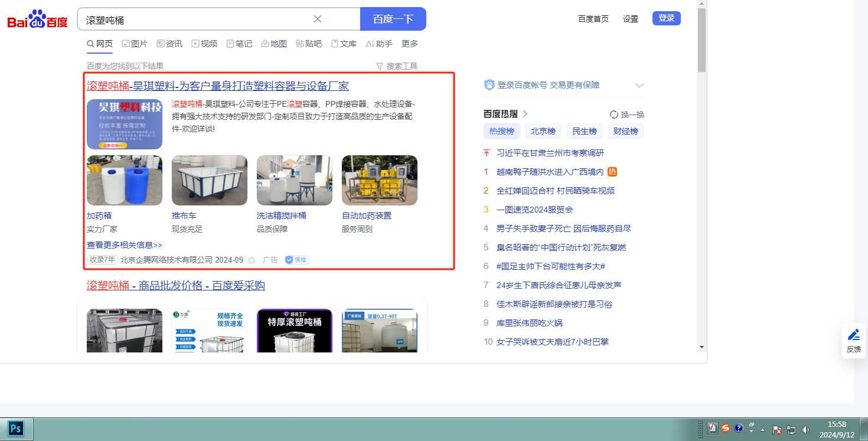Click the blue and white tanks thumbnail
This screenshot has width=868, height=441.
[125, 180]
